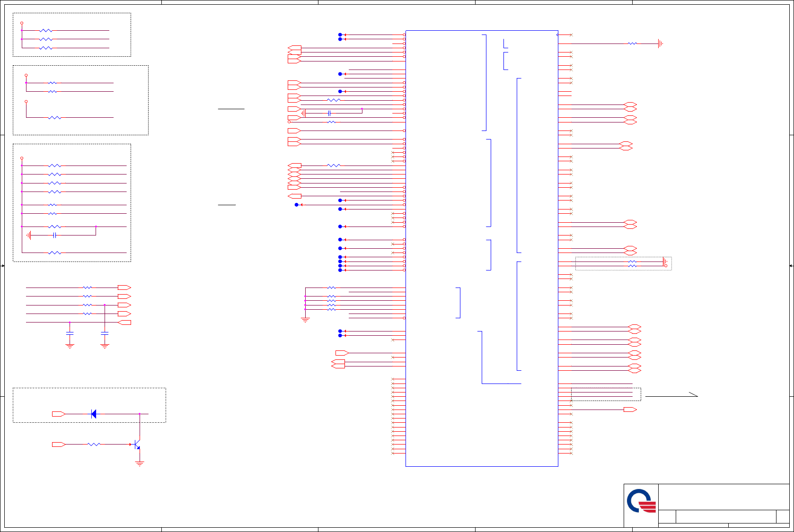
Task: Click the input port wired to the transistor's base resistor
Action: (x=59, y=445)
